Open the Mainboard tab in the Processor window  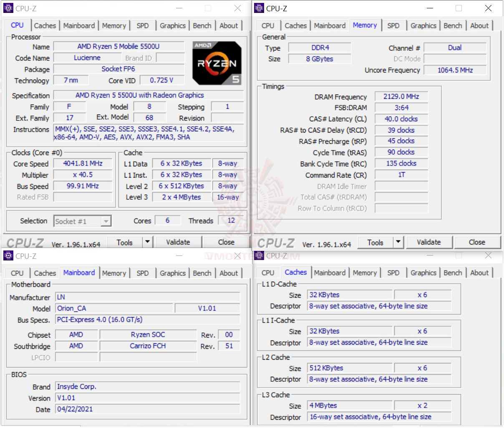[x=79, y=25]
